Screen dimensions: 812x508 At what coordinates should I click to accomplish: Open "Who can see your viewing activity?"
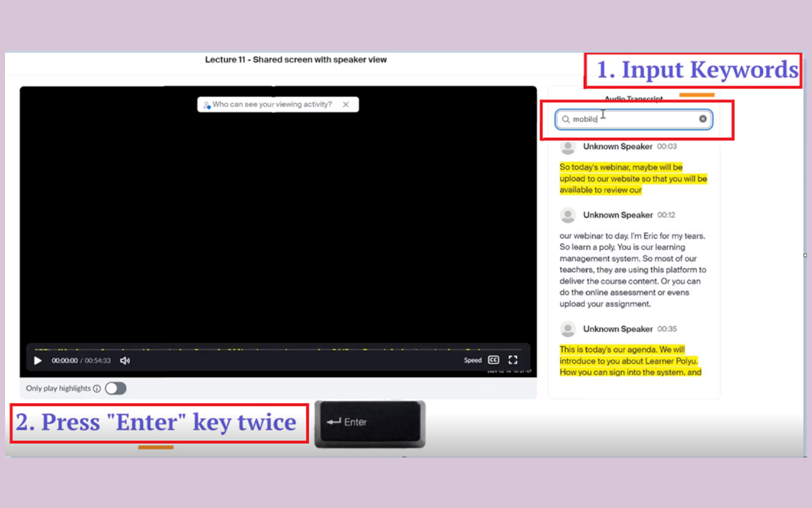click(272, 104)
